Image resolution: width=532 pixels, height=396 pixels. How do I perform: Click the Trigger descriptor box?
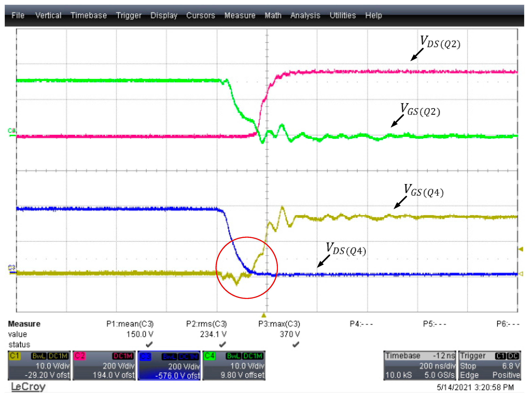(489, 366)
